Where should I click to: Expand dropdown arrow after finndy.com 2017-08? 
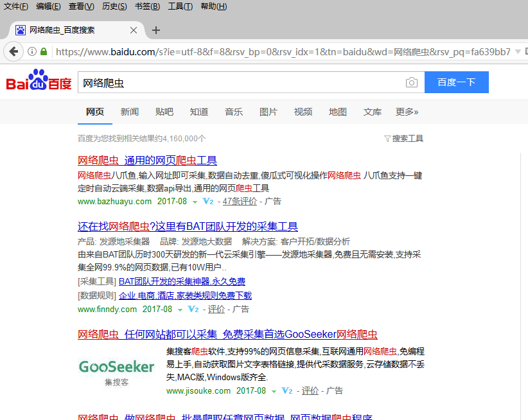[x=180, y=310]
